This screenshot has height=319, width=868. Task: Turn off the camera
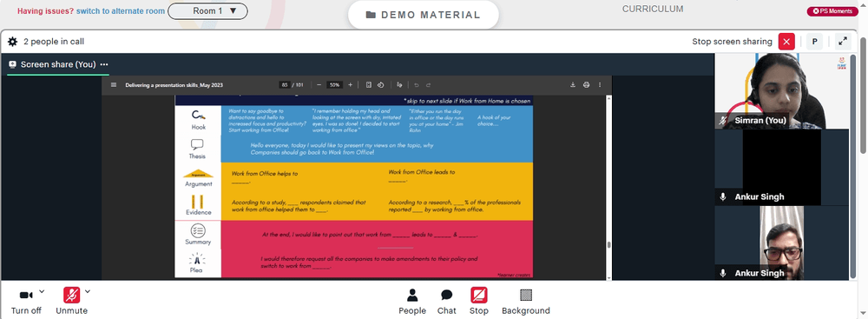tap(26, 302)
